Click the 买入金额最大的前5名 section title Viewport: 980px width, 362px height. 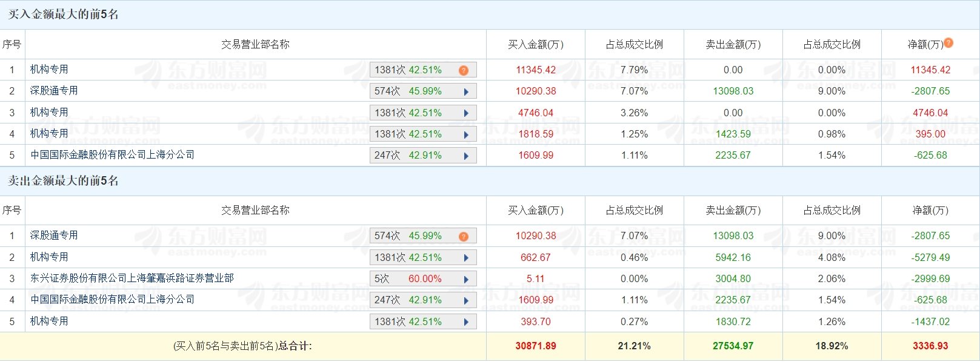click(x=63, y=15)
